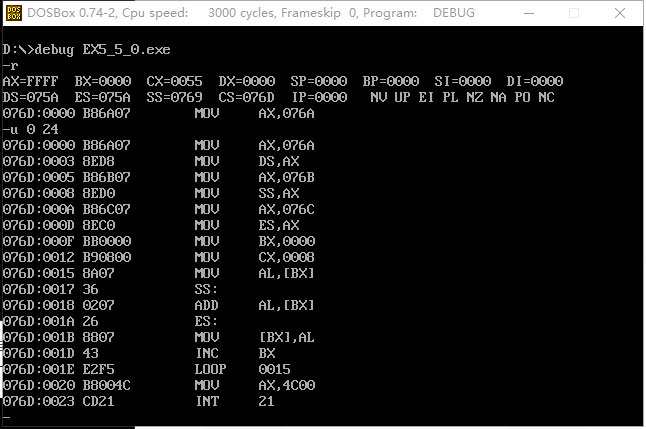Click the machine code E2F5
Viewport: 646px width, 429px height.
pyautogui.click(x=98, y=369)
